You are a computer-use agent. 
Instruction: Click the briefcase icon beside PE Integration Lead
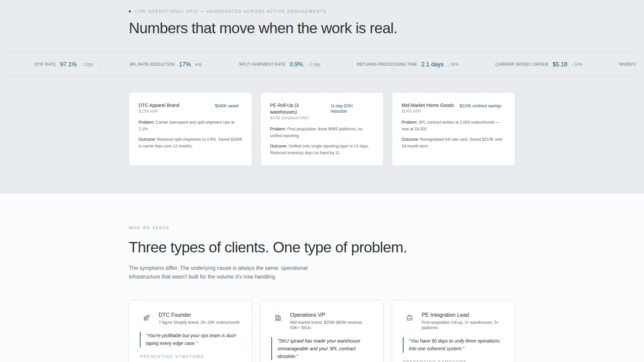410,318
